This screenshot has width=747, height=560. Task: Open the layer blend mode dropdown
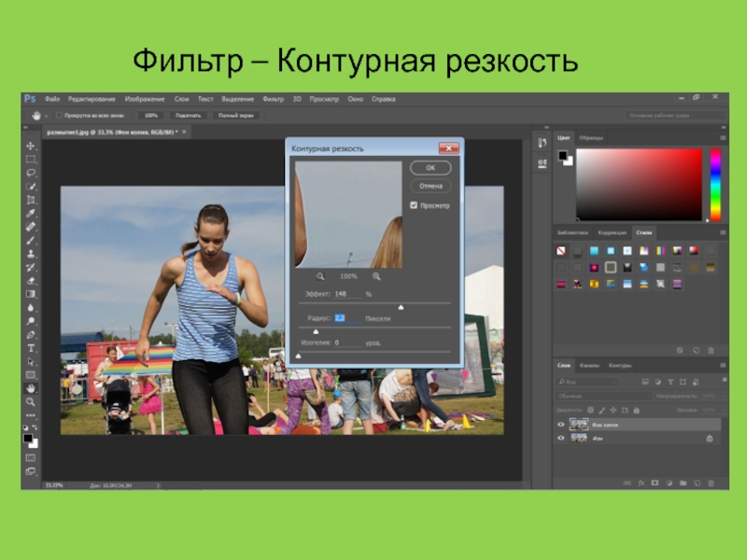pos(603,396)
